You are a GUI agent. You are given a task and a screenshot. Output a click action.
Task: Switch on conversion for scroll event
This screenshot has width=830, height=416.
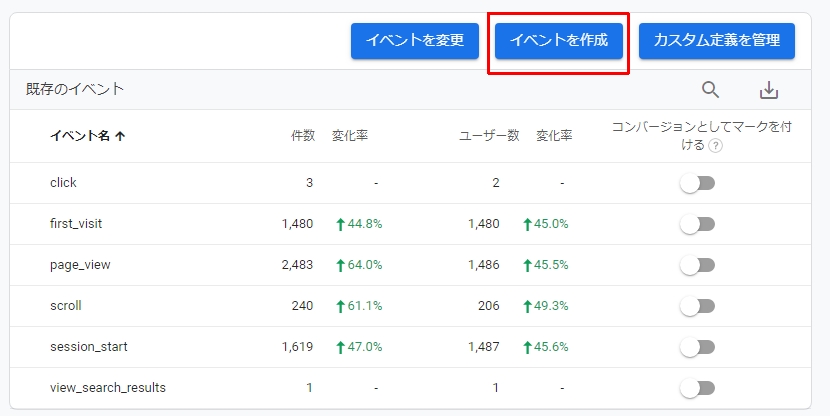pos(697,306)
